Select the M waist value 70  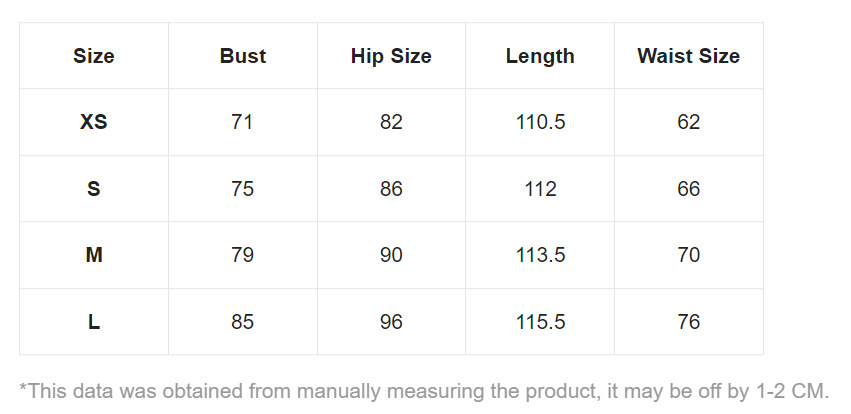pos(689,255)
